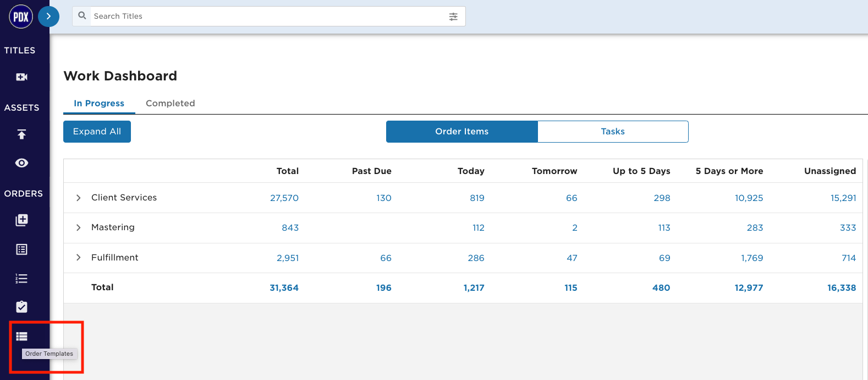Screen dimensions: 868x380
Task: Open Fulfillment 1,769 link
Action: [752, 258]
